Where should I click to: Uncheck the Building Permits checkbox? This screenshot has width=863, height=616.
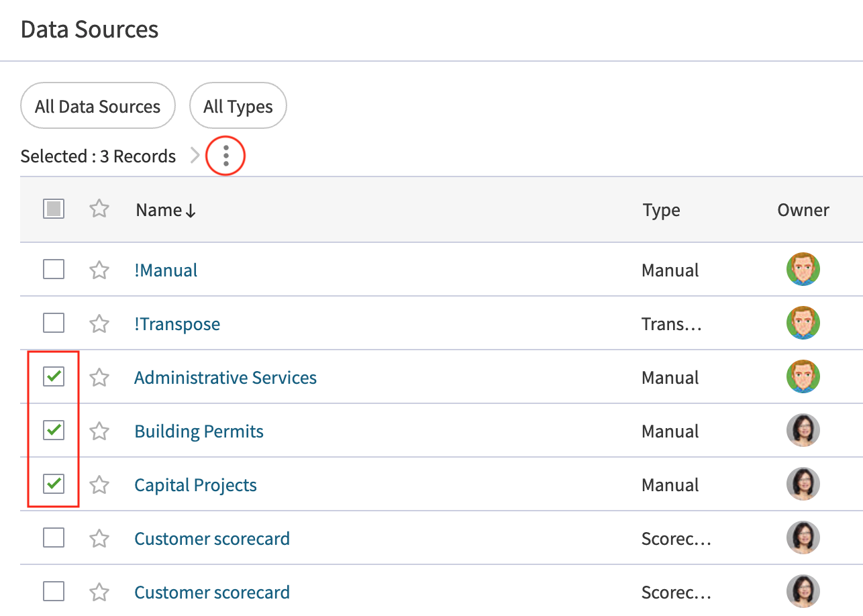click(x=53, y=430)
